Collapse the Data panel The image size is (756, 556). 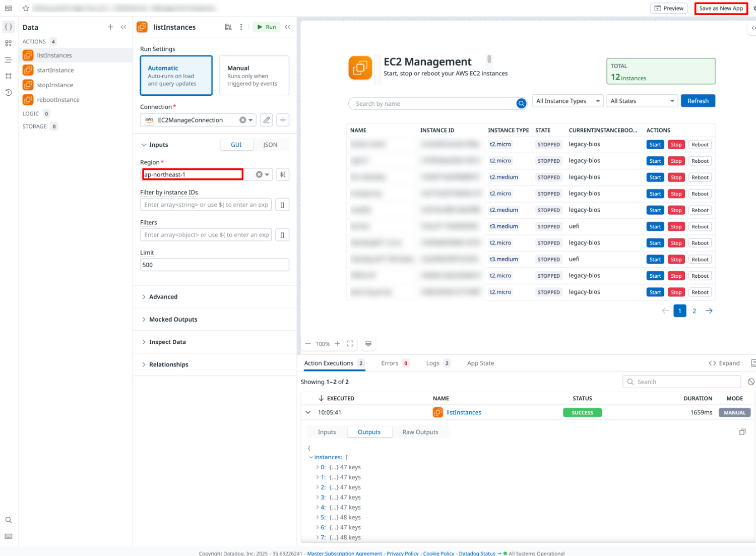[x=123, y=27]
